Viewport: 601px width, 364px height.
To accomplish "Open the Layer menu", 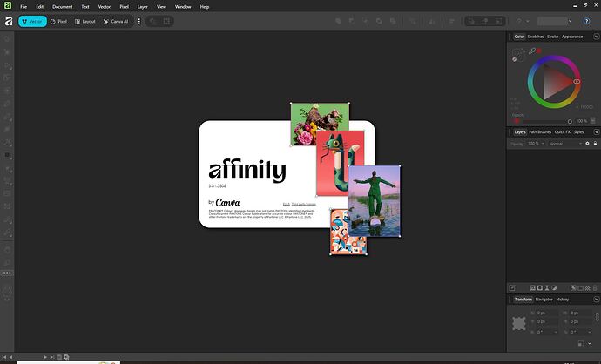I will click(143, 6).
